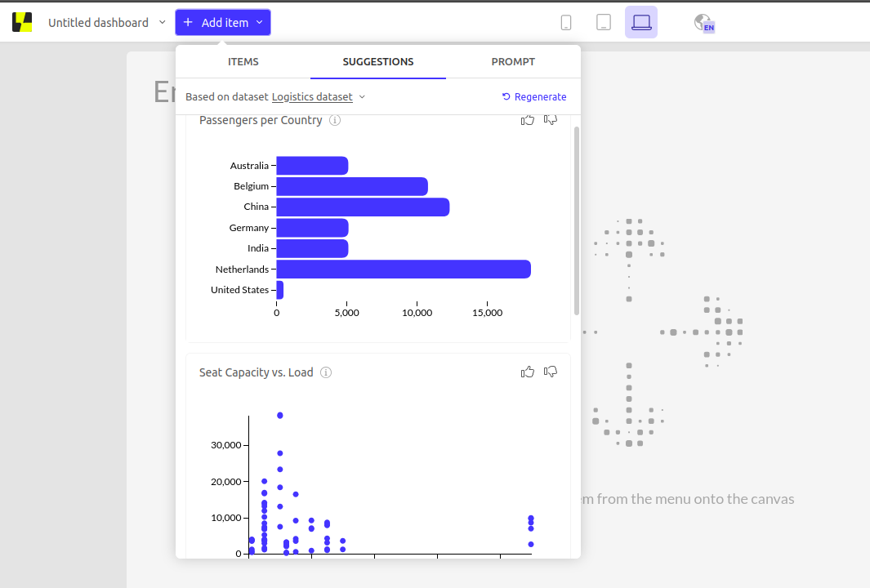
Task: Click the Untitled dashboard title
Action: click(x=98, y=23)
